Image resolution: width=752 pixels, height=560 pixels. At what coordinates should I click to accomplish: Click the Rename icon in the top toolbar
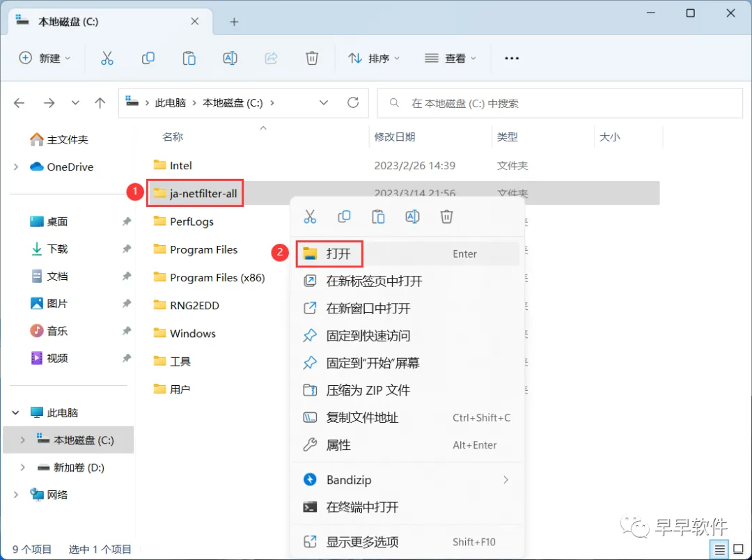tap(230, 59)
